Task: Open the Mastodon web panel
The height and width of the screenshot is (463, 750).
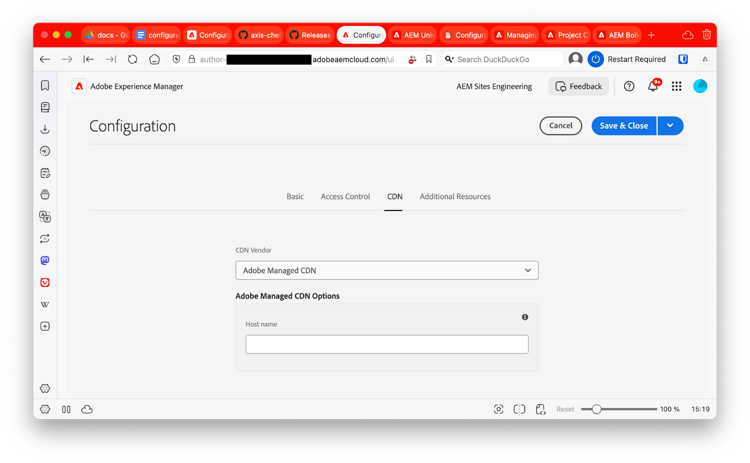Action: pos(45,260)
